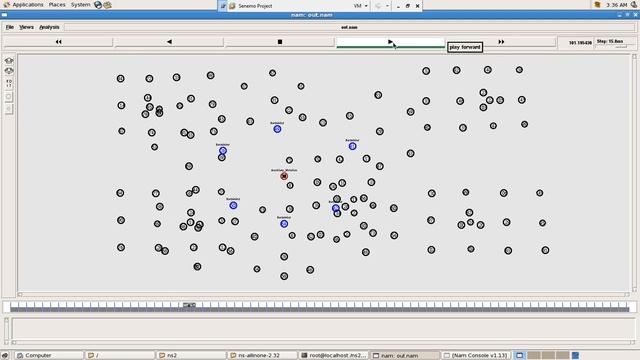Open the Places menu in the top panel
640x360 pixels.
click(57, 4)
